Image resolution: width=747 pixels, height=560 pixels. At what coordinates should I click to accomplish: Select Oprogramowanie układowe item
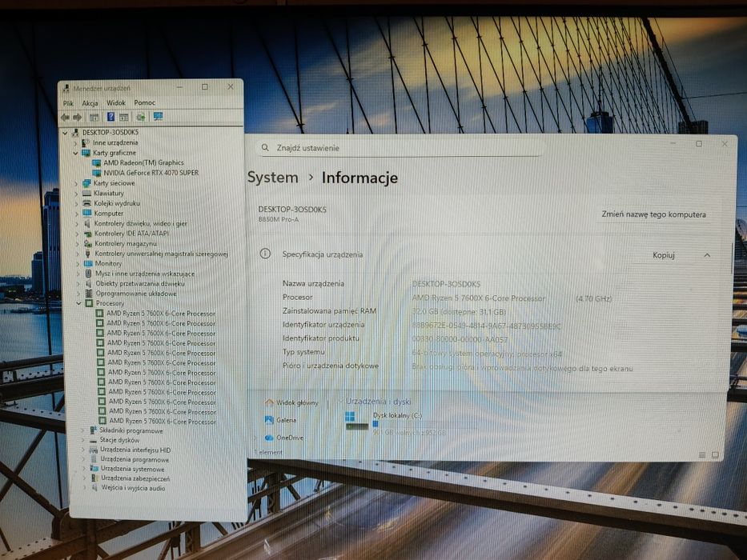click(136, 294)
